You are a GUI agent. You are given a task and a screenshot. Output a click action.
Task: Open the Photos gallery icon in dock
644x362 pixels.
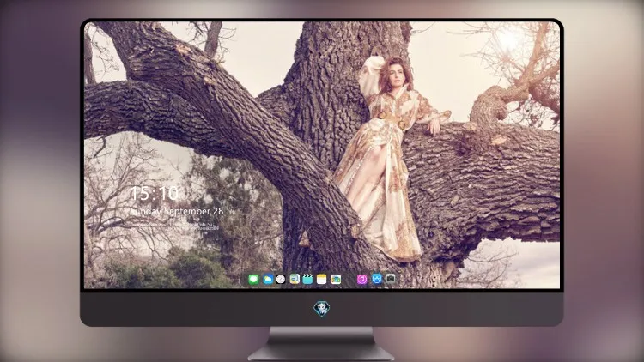coord(336,280)
